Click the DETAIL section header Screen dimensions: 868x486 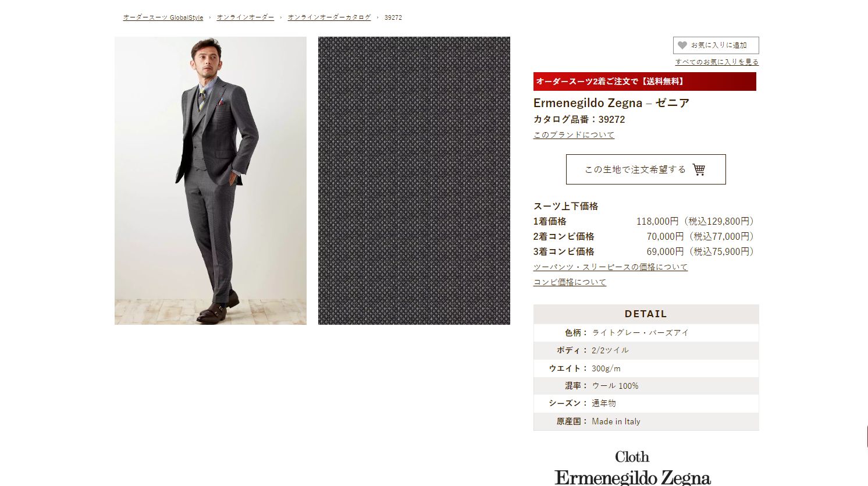[x=646, y=314]
